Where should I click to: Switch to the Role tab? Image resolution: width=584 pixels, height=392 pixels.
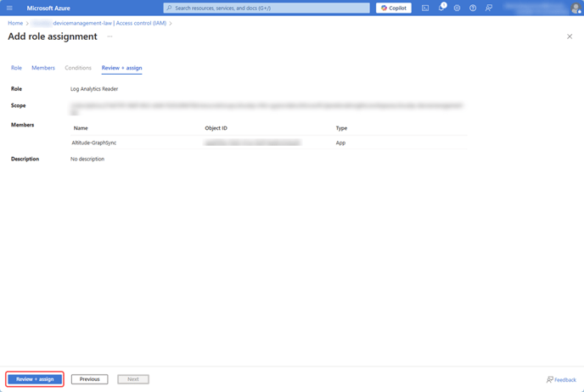[x=16, y=68]
